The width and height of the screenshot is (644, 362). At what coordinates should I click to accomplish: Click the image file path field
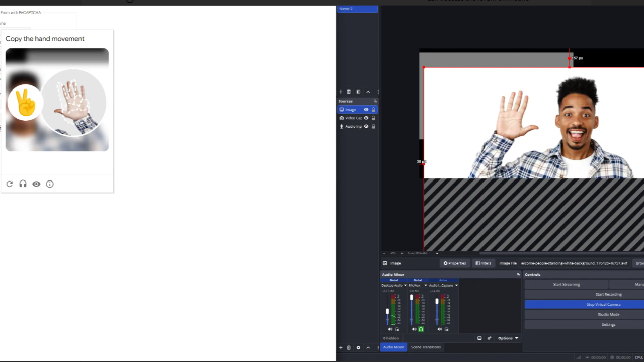pyautogui.click(x=575, y=263)
